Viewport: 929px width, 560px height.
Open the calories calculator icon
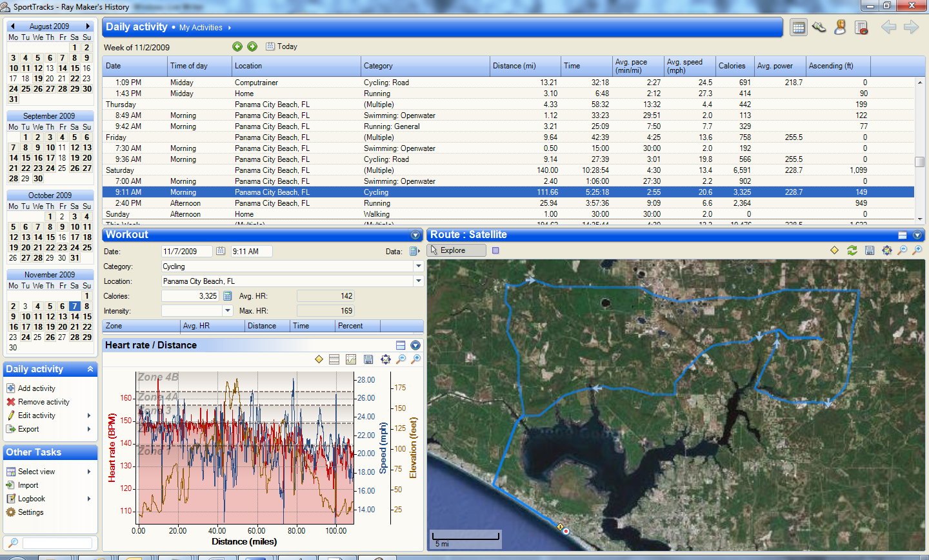click(x=227, y=296)
